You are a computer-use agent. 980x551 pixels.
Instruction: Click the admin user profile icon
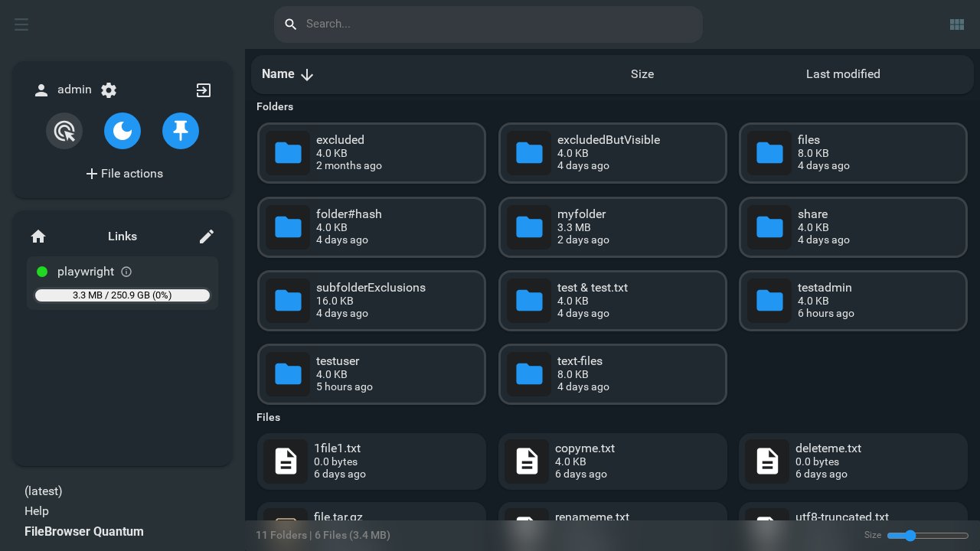click(x=41, y=90)
